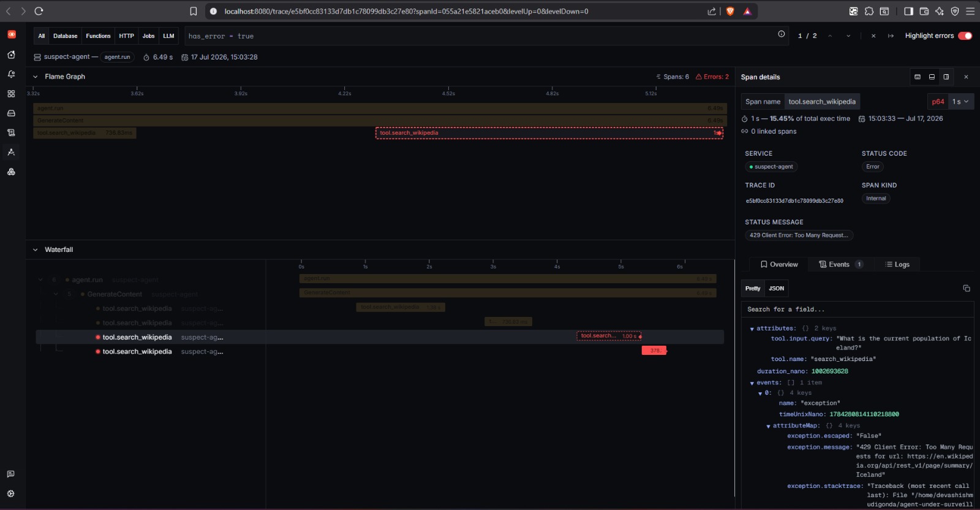Select the LLM filter tab
This screenshot has width=980, height=510.
pyautogui.click(x=169, y=36)
